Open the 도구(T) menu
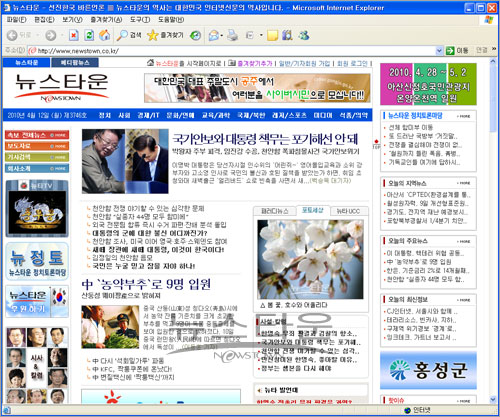 click(x=140, y=20)
